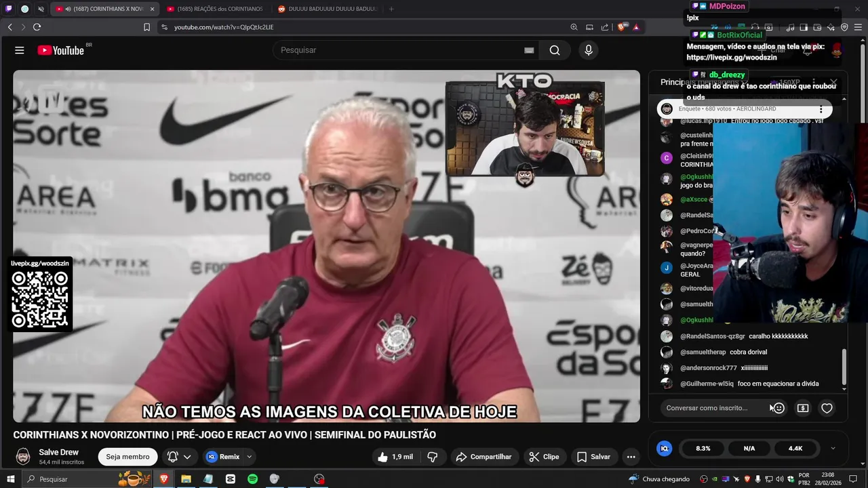Open the on-screen keyboard icon in search

[529, 50]
